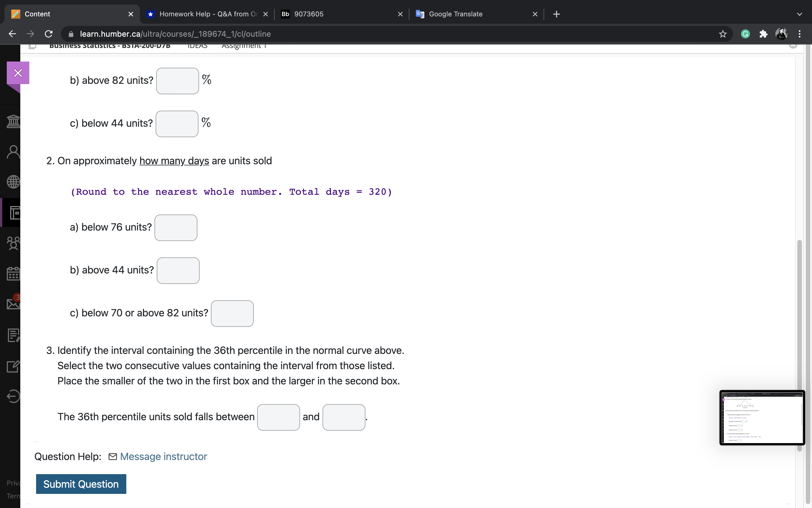Click the below 76 units answer box

click(176, 228)
